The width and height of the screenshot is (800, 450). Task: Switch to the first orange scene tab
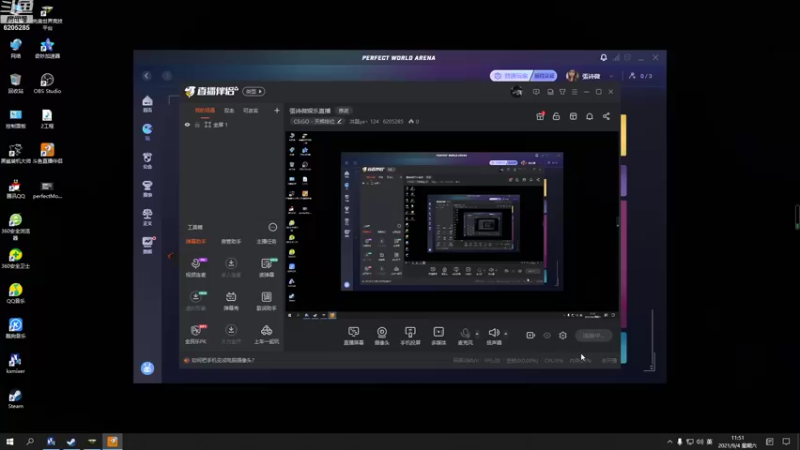tap(205, 110)
